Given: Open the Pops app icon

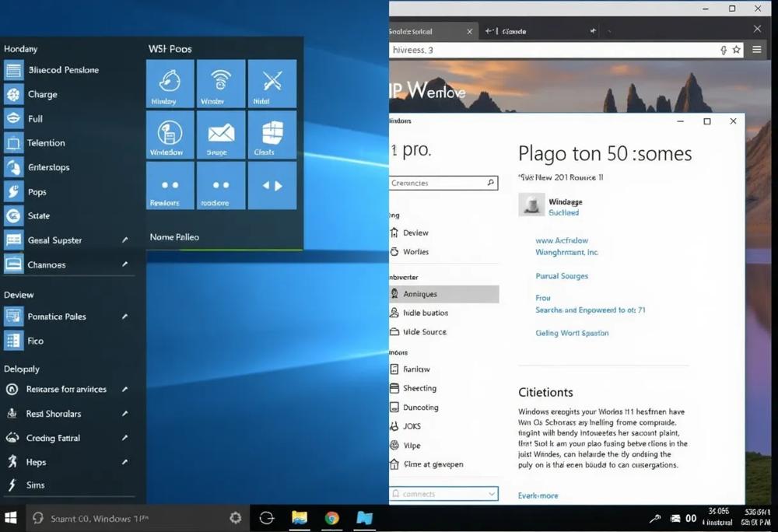Looking at the screenshot, I should (x=13, y=191).
